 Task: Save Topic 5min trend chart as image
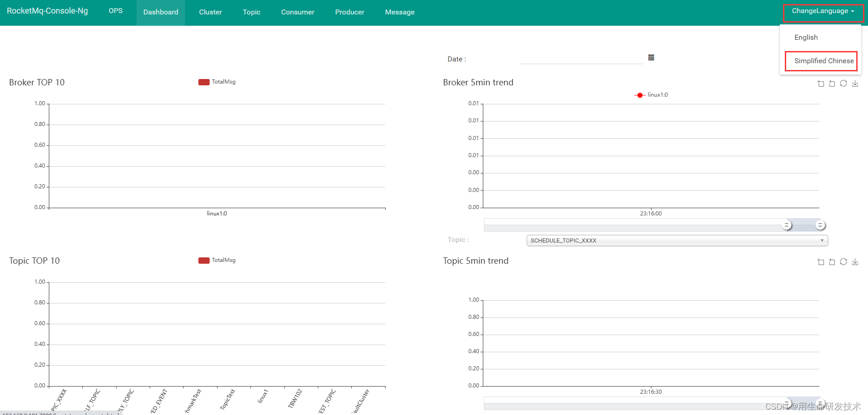pos(855,262)
